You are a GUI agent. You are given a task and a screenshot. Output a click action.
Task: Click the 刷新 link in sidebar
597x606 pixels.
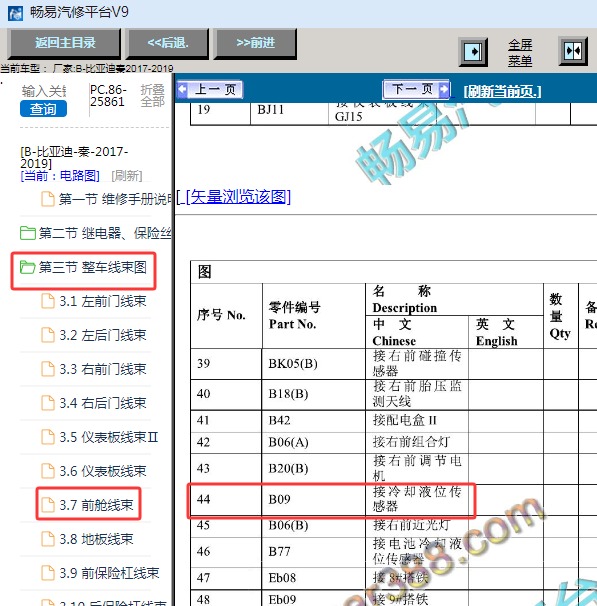pyautogui.click(x=127, y=176)
